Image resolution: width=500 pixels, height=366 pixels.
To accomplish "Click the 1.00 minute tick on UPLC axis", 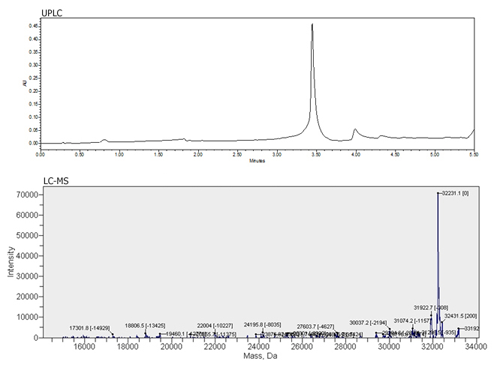I will pyautogui.click(x=119, y=154).
